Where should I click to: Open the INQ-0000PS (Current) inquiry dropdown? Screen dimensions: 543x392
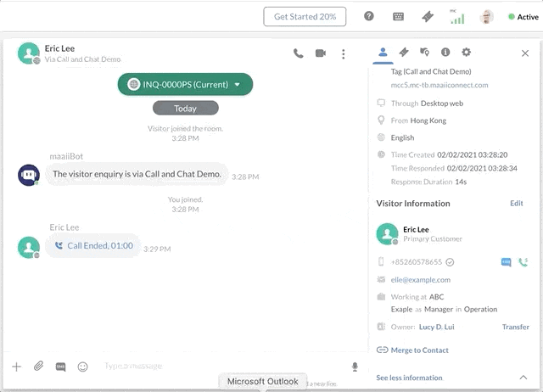click(186, 84)
